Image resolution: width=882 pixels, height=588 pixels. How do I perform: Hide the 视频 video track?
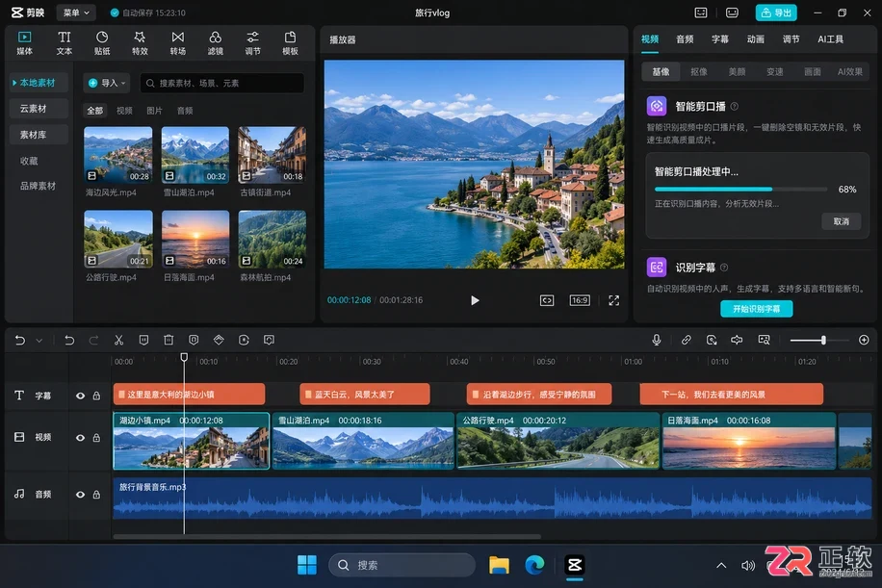click(x=81, y=438)
